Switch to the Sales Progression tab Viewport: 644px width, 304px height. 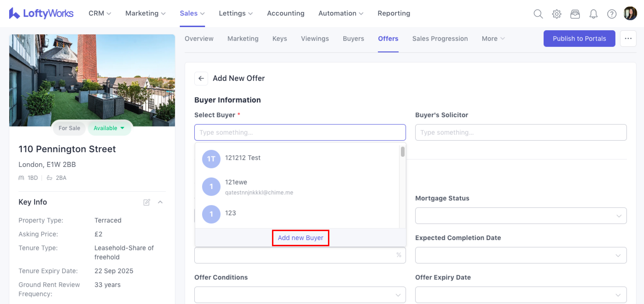tap(440, 39)
